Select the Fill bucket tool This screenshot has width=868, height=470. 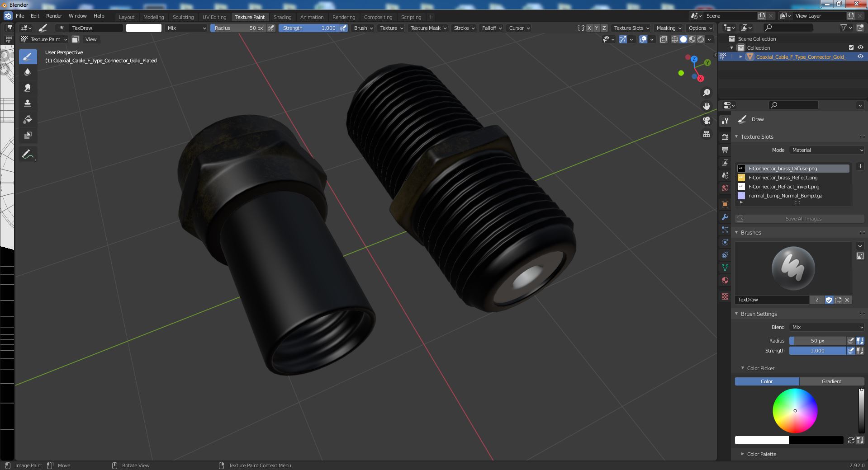28,119
